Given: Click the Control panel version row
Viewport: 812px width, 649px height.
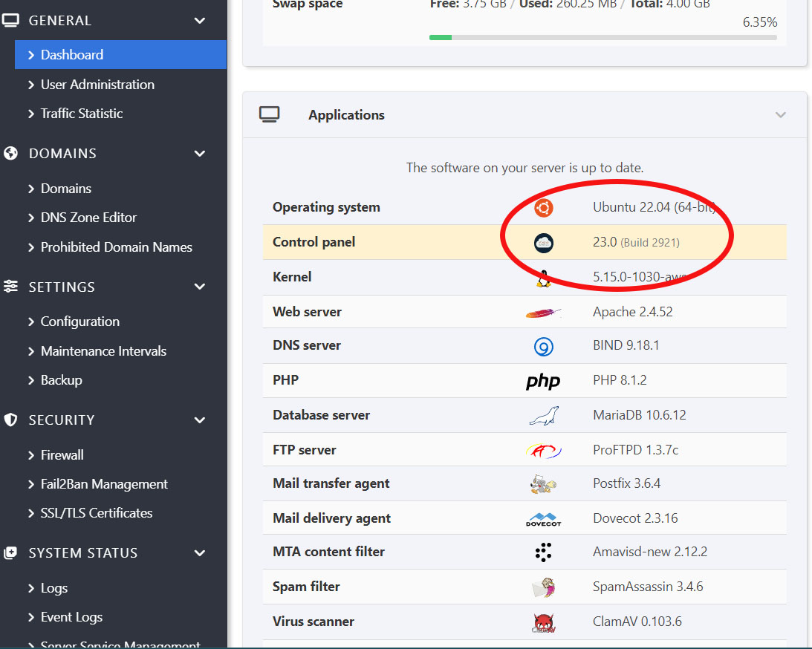Looking at the screenshot, I should coord(524,242).
